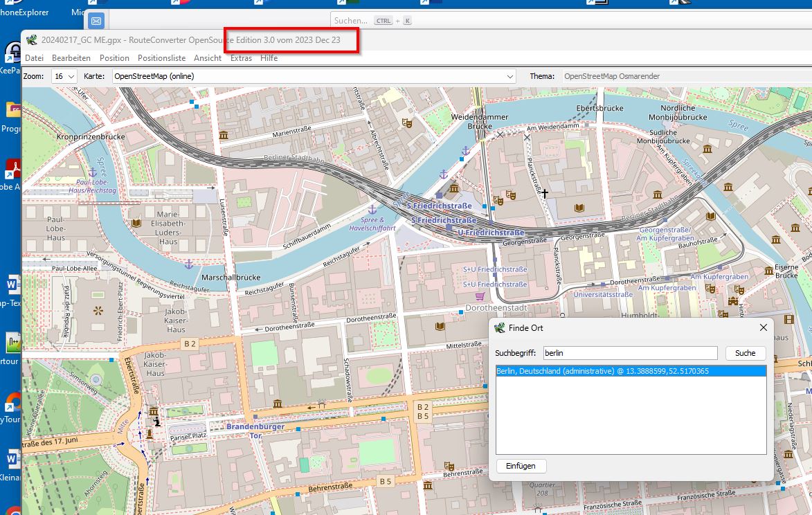Expand the Karte map selection dropdown

pos(314,76)
